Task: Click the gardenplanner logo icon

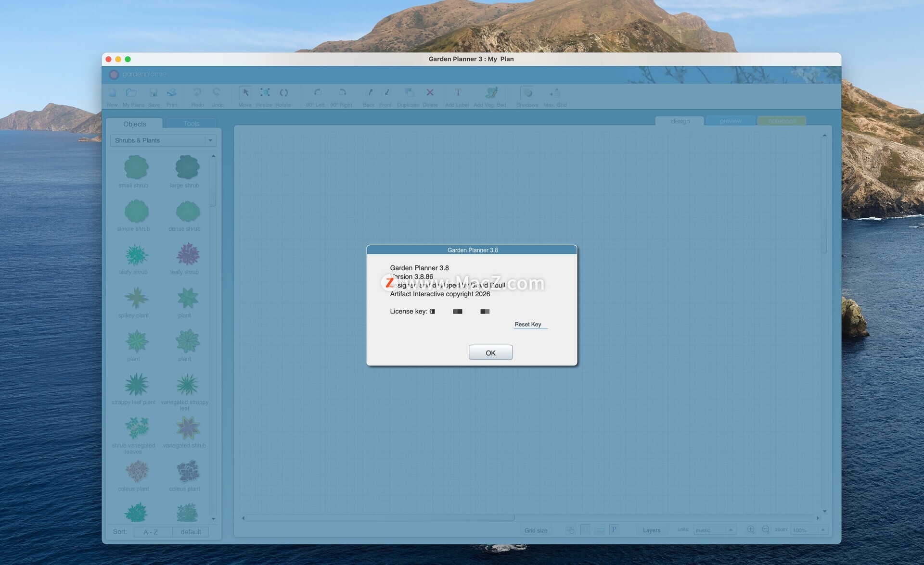Action: 114,75
